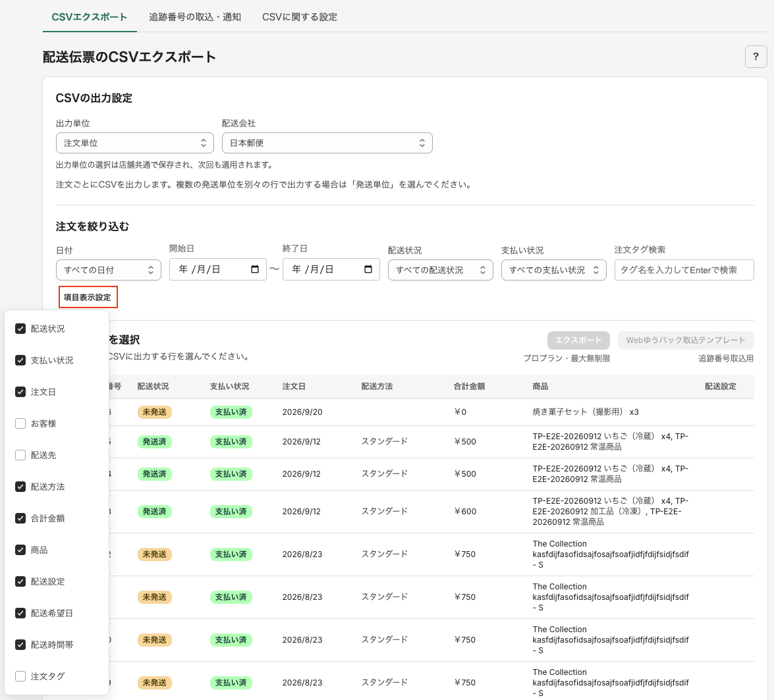Open the すべての配送状況 dropdown
This screenshot has height=700, width=774.
[x=440, y=270]
